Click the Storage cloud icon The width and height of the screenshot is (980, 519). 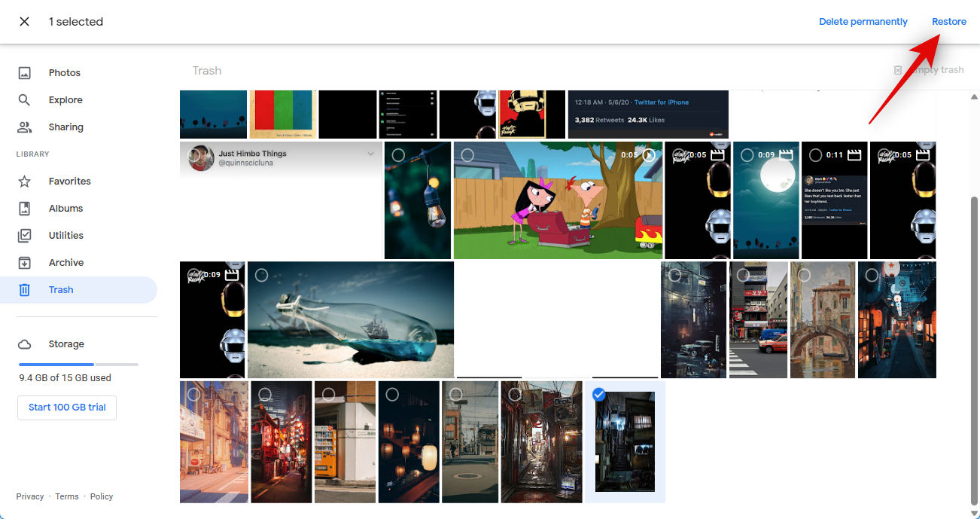(x=24, y=344)
